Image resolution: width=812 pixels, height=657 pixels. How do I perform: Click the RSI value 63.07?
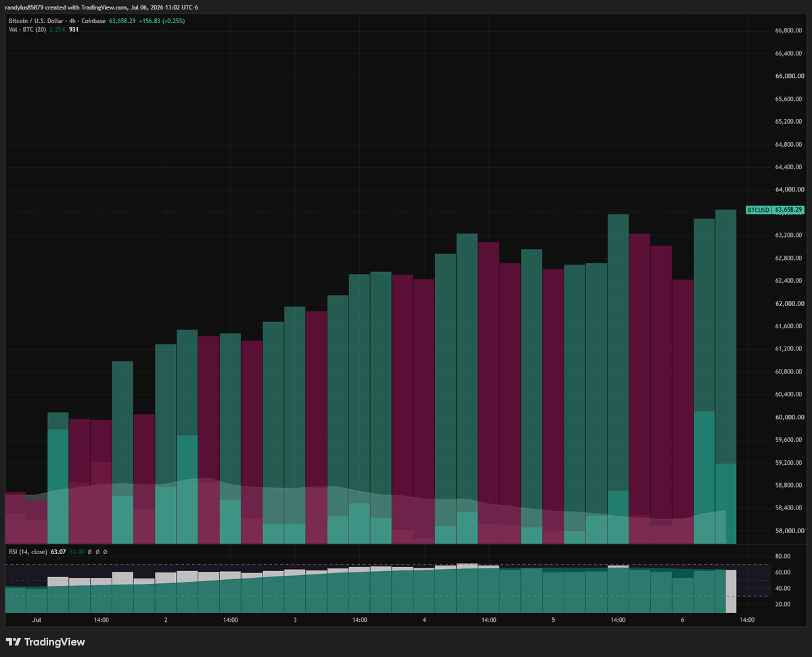(58, 552)
